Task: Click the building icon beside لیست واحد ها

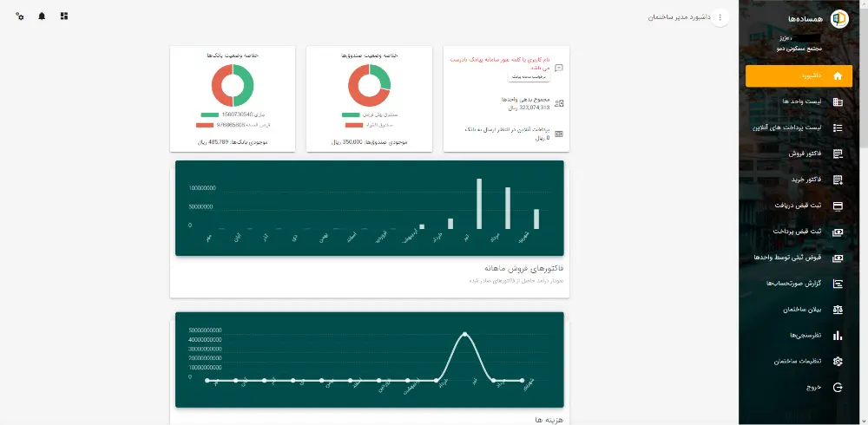Action: (838, 101)
